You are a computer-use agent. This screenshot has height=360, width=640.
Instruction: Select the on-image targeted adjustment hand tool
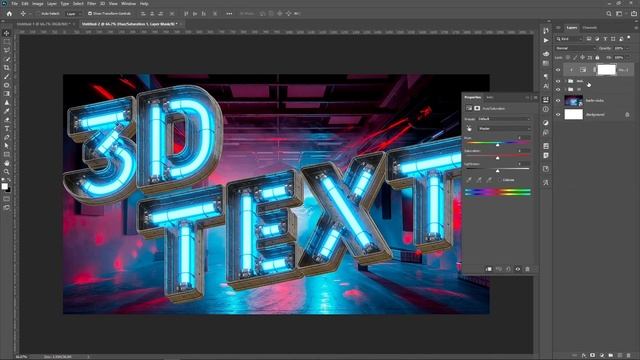469,129
